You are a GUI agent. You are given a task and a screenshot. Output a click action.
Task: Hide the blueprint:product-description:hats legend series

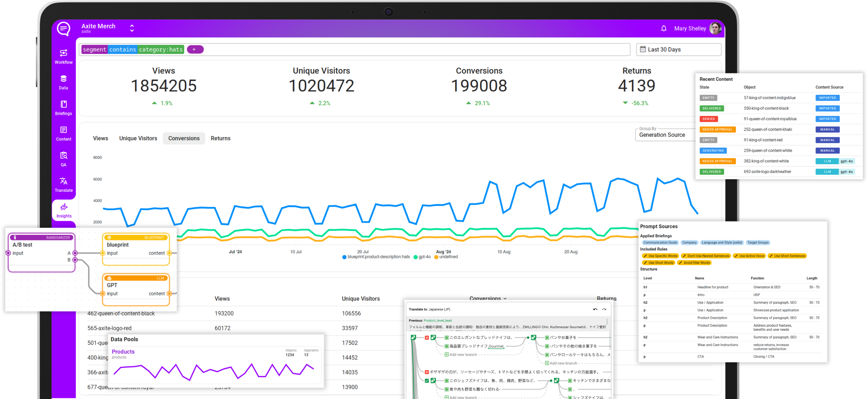(376, 257)
